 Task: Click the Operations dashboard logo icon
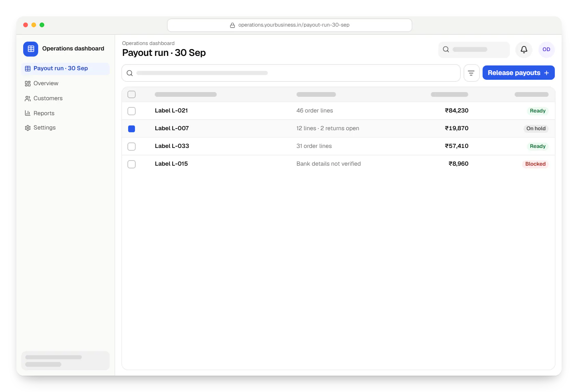click(31, 49)
